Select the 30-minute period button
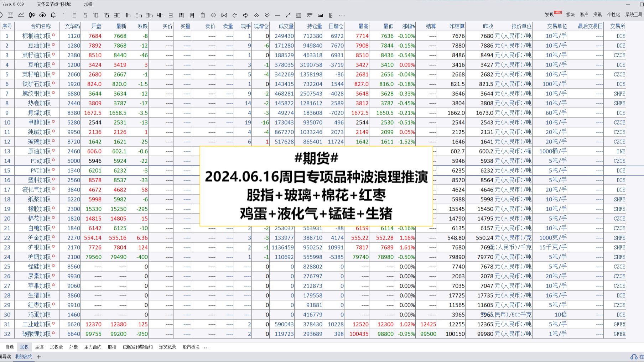 coord(117,15)
